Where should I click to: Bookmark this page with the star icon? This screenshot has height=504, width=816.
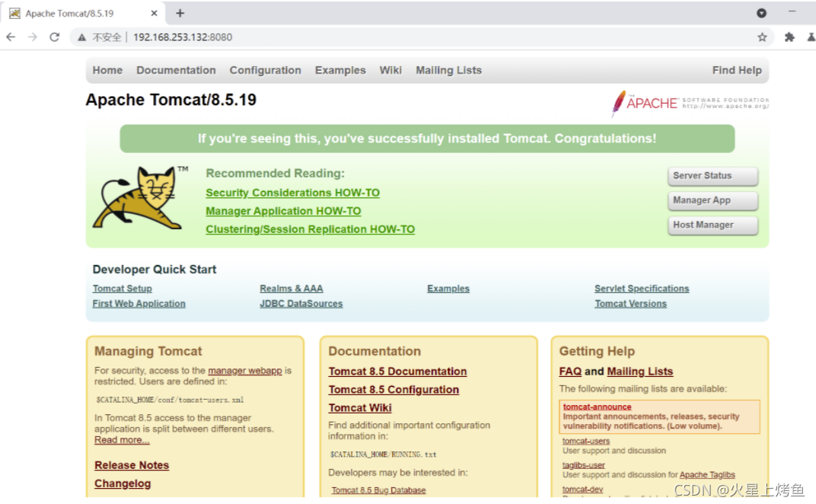762,37
